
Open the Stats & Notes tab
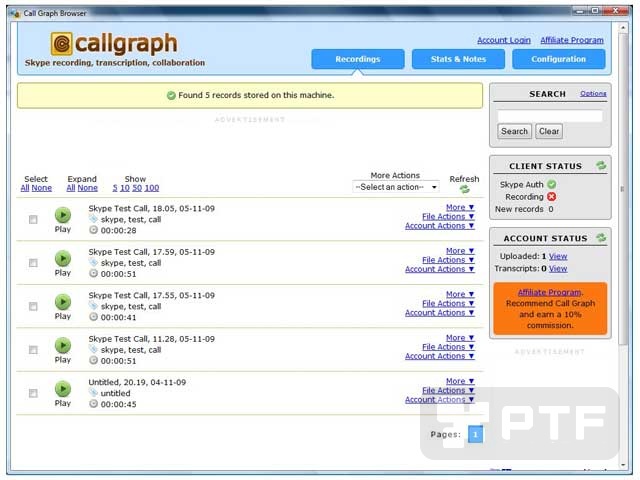click(458, 59)
